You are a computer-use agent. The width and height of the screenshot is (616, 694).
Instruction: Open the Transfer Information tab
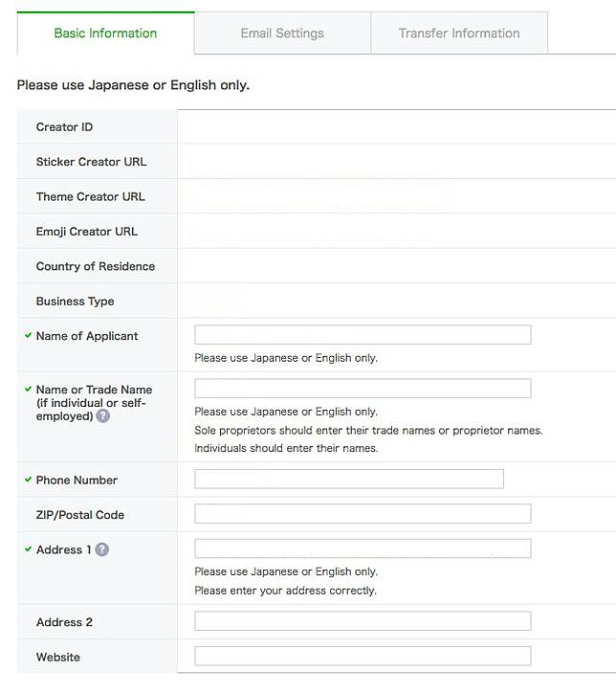[459, 34]
